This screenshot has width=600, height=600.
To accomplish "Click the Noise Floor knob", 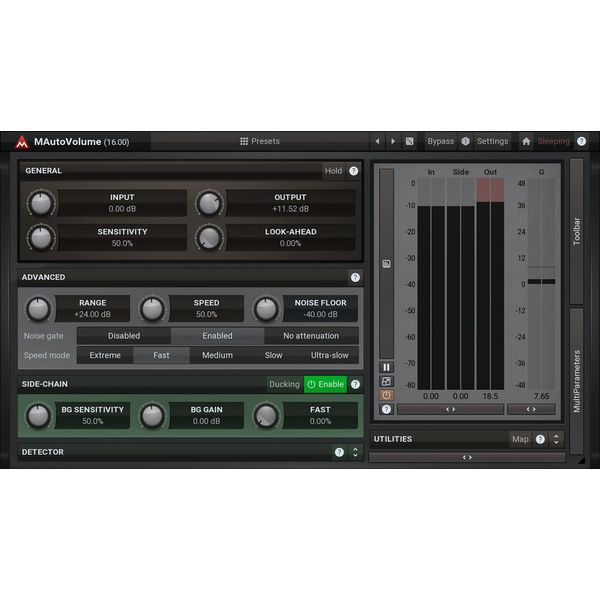I will click(266, 309).
